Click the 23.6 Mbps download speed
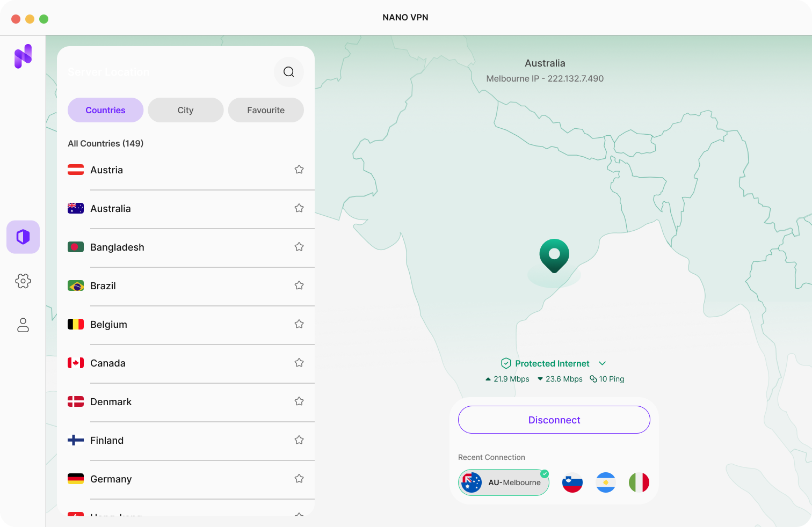The height and width of the screenshot is (527, 812). (560, 379)
